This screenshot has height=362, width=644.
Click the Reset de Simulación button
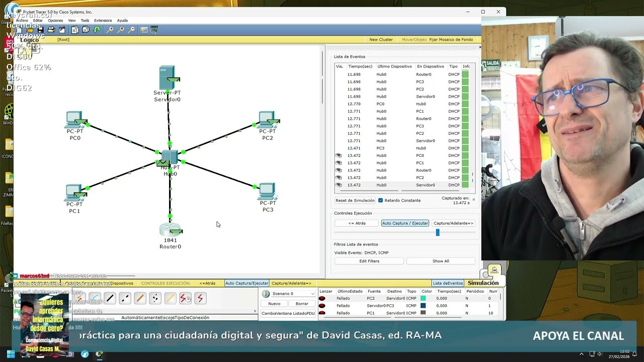click(355, 200)
